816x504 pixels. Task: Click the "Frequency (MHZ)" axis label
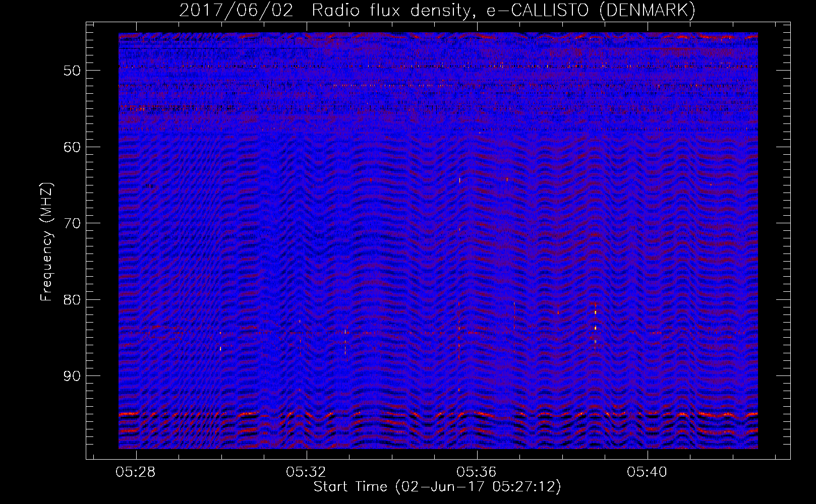tap(46, 242)
